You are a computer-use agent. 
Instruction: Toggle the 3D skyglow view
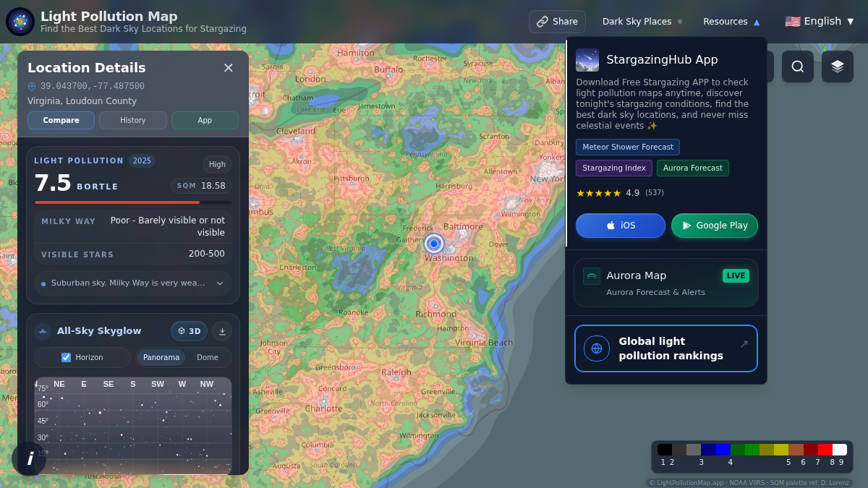click(x=189, y=331)
